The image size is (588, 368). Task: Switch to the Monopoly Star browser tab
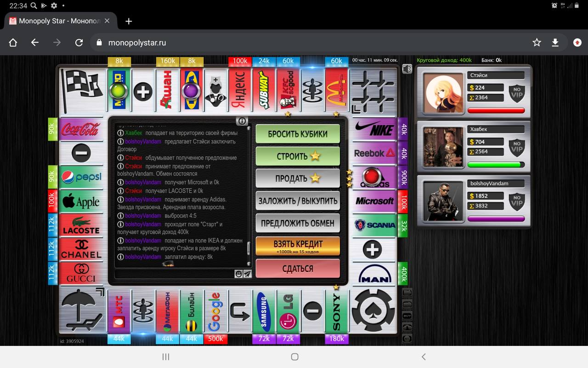pyautogui.click(x=59, y=21)
